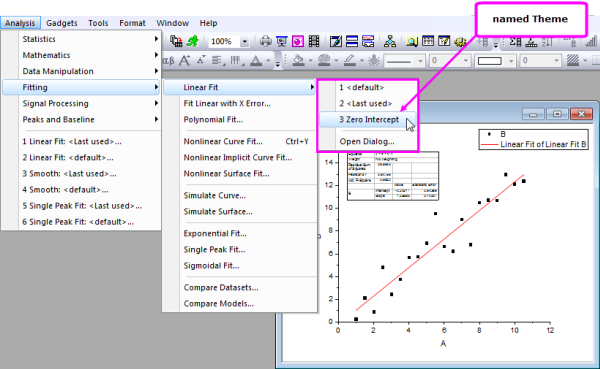
Task: Open the zoom percentage 100% dropdown
Action: tap(245, 41)
